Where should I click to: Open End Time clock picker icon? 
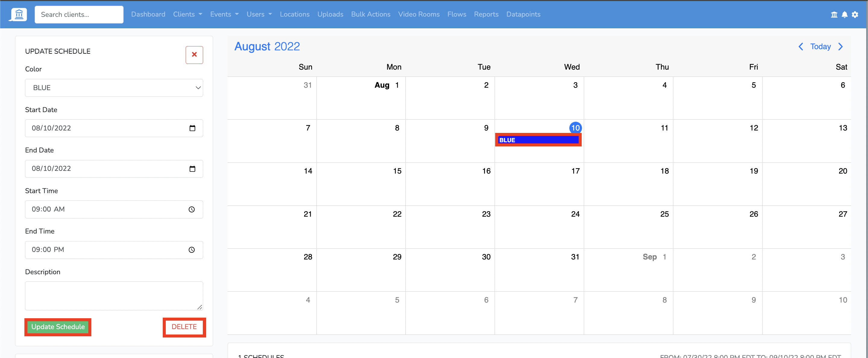(x=191, y=250)
